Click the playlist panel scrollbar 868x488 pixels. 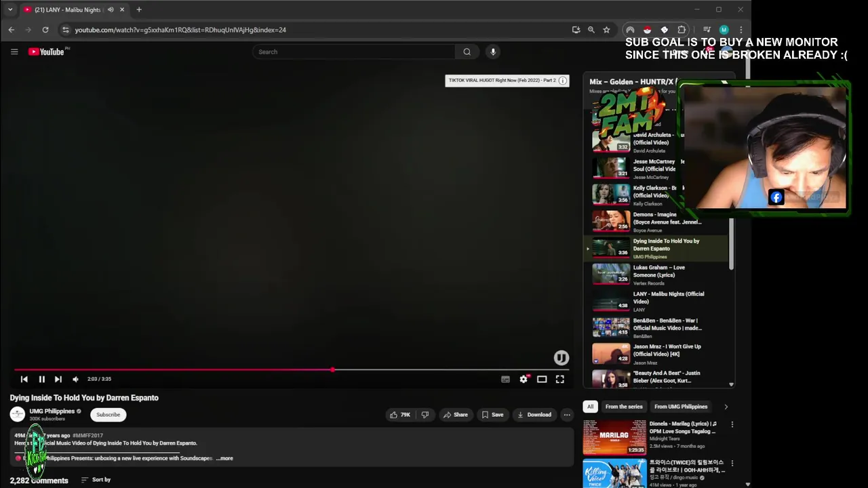[x=731, y=244]
